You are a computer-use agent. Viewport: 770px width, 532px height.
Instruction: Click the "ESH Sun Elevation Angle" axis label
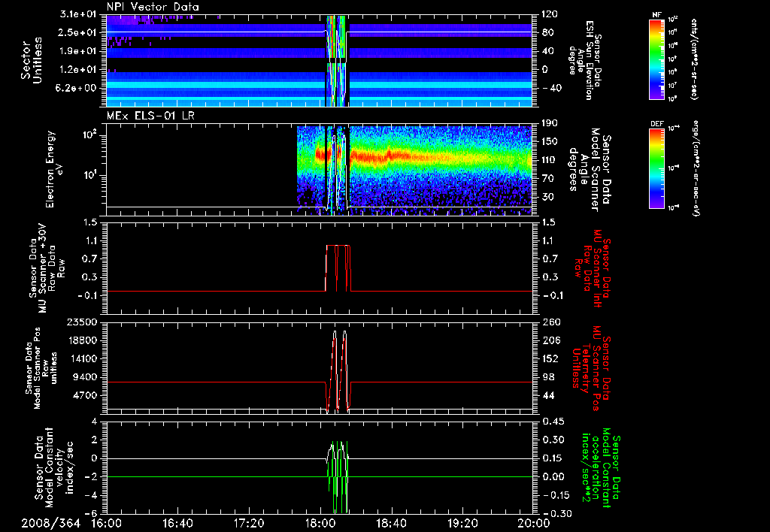(585, 59)
